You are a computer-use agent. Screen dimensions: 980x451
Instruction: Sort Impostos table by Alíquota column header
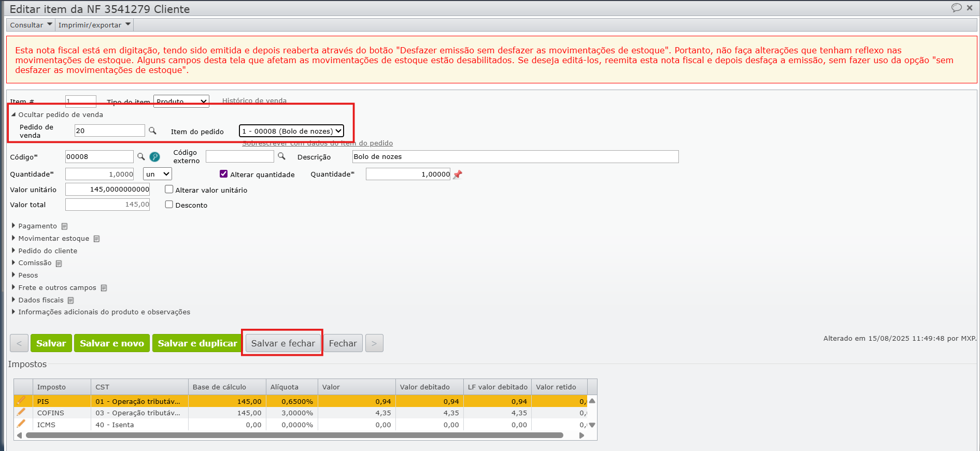pos(292,387)
